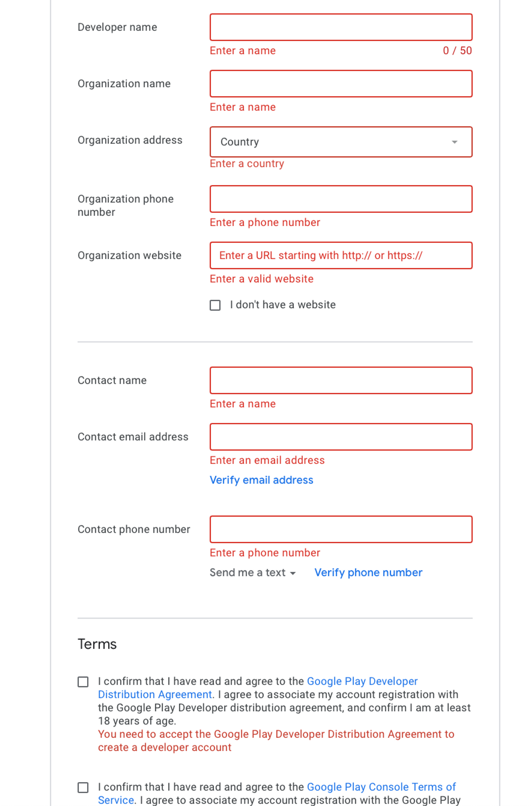The width and height of the screenshot is (532, 806).
Task: Click the "Organization address" label
Action: 130,140
